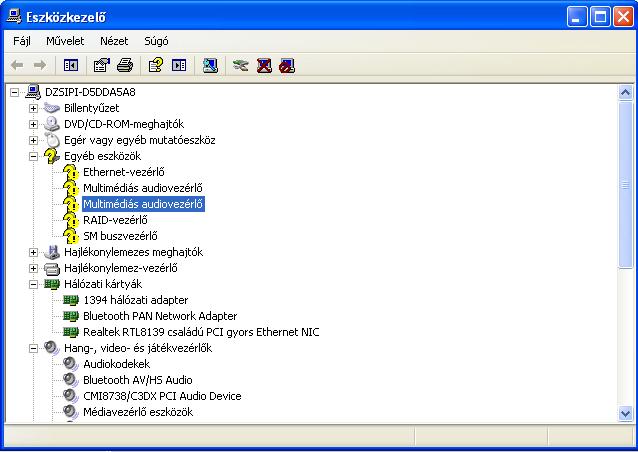The image size is (638, 452).
Task: Expand the DVD/CD-ROM-meghajtók category
Action: point(33,124)
